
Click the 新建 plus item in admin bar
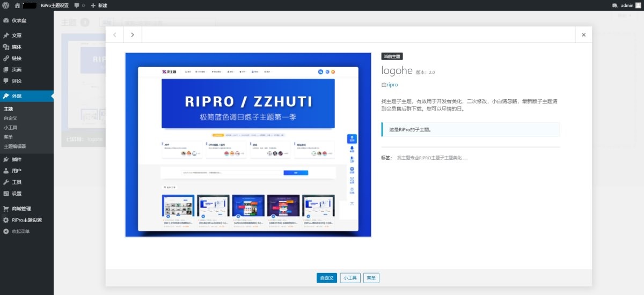tap(99, 5)
